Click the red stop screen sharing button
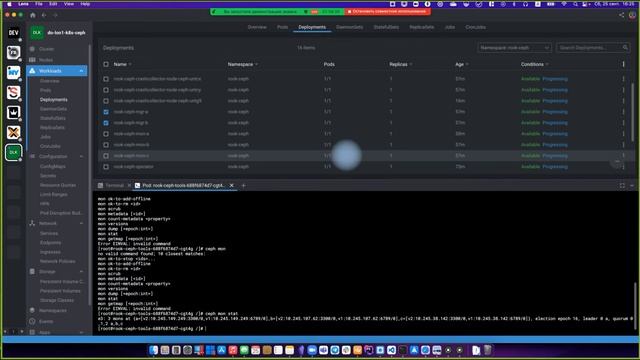This screenshot has width=640, height=360. click(x=387, y=11)
